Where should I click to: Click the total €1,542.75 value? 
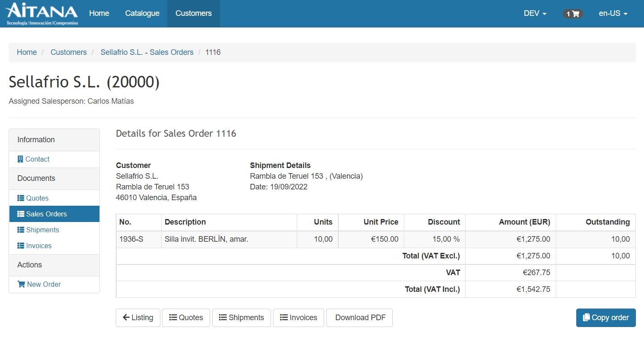tap(533, 289)
